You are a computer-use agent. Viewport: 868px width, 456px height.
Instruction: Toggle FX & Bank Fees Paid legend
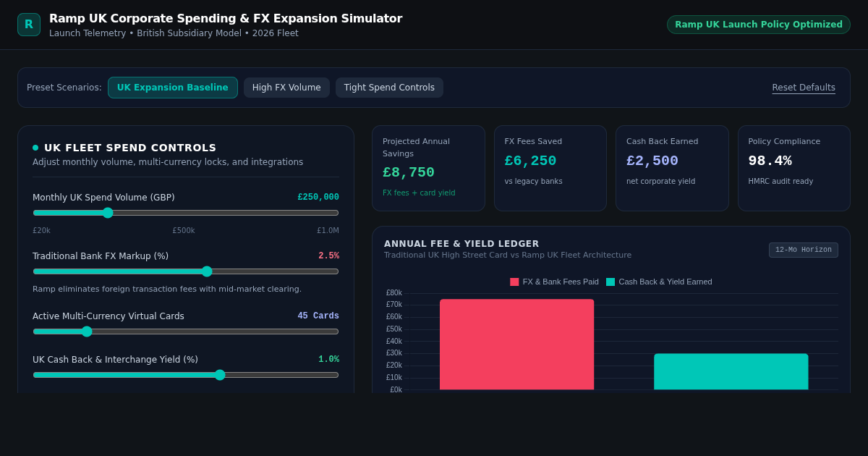(x=554, y=282)
